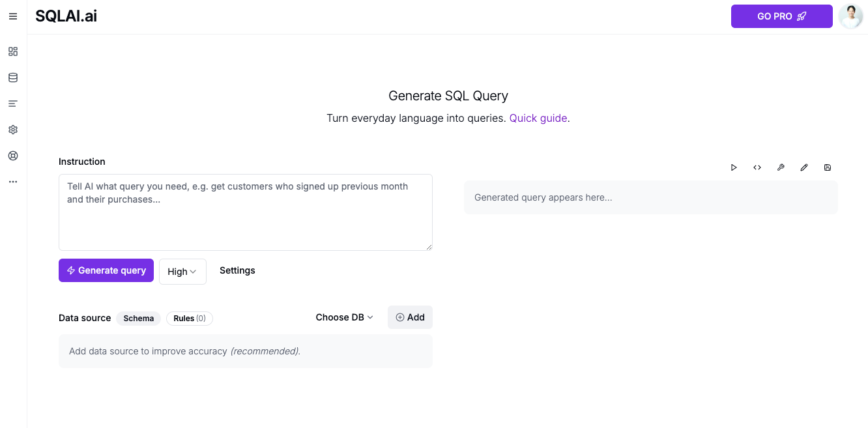Show the code view brackets icon
This screenshot has width=868, height=428.
(757, 167)
